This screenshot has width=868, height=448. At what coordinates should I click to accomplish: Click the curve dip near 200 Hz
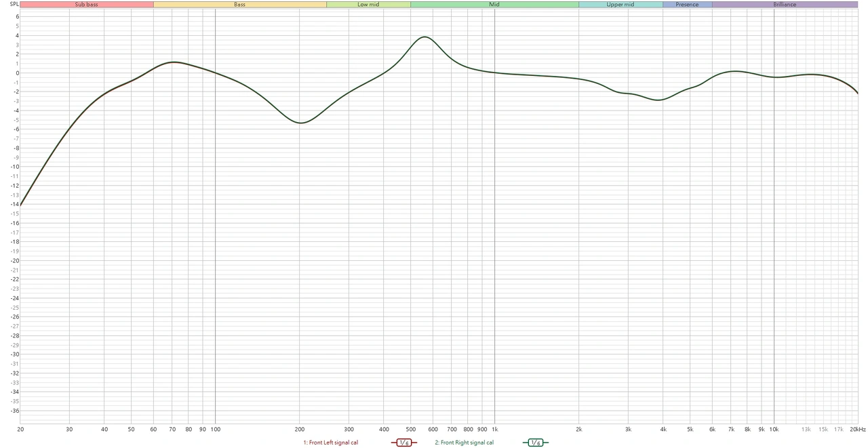(300, 123)
